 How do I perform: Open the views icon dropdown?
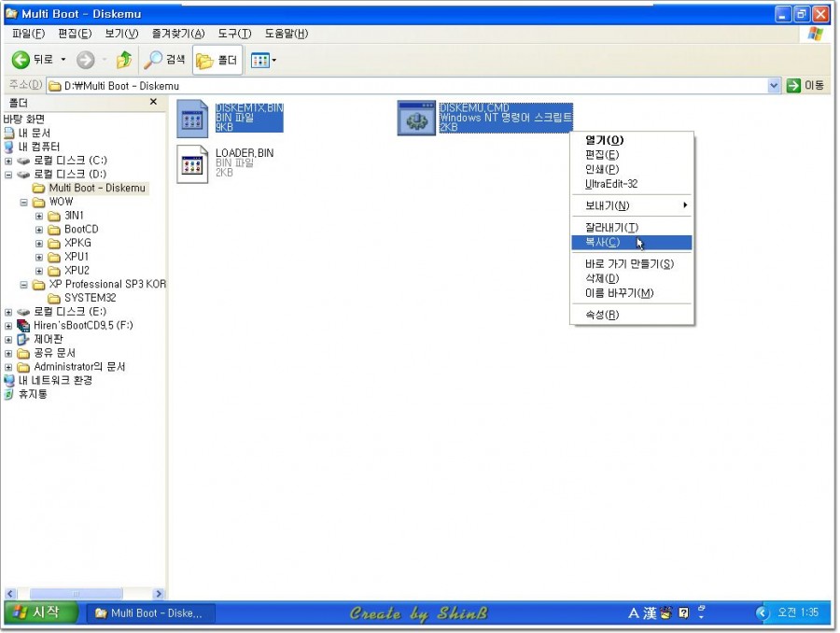[263, 60]
